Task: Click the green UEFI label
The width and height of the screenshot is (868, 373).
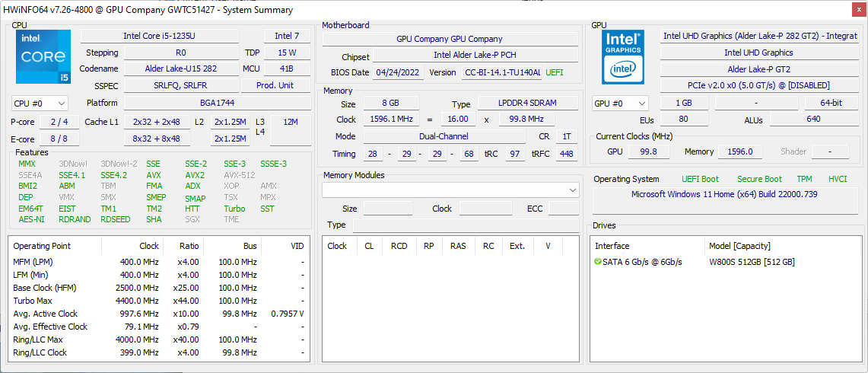Action: [555, 72]
